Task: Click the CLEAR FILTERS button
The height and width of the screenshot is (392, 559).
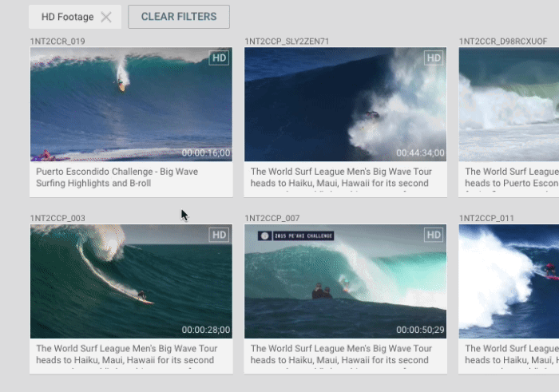Action: (x=179, y=17)
